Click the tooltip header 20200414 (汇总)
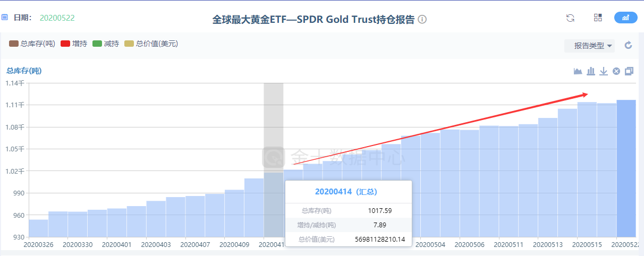 click(x=346, y=191)
